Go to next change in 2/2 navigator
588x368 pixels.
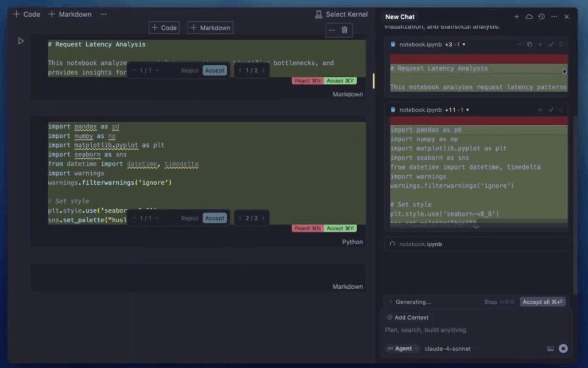coord(263,218)
